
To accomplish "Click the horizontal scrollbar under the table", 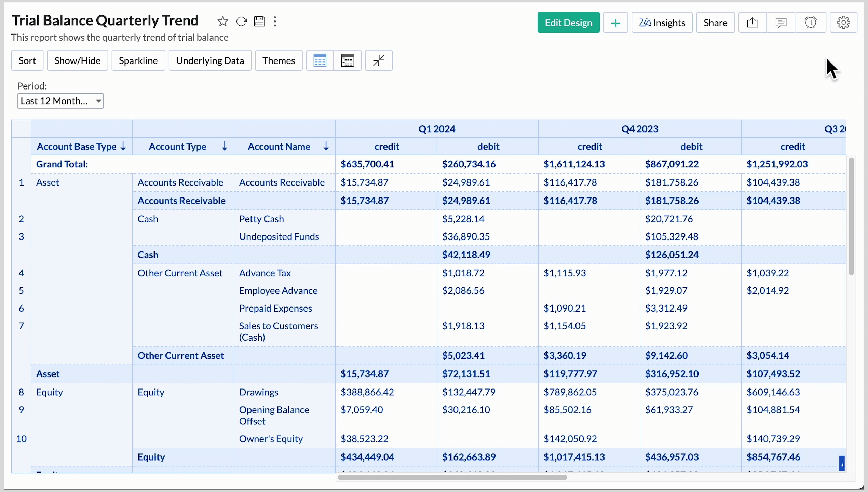I will click(452, 477).
